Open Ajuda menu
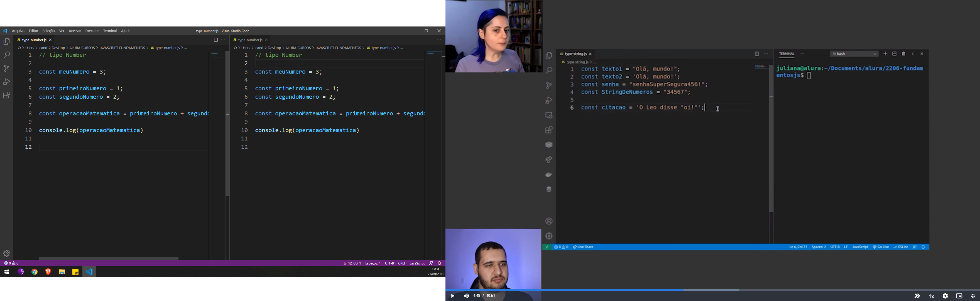The image size is (980, 301). pos(126,31)
